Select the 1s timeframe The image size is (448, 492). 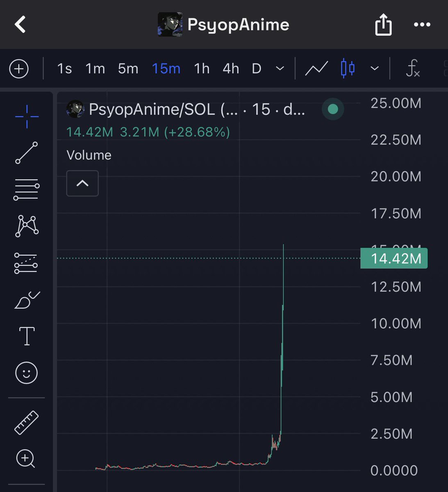click(x=64, y=68)
